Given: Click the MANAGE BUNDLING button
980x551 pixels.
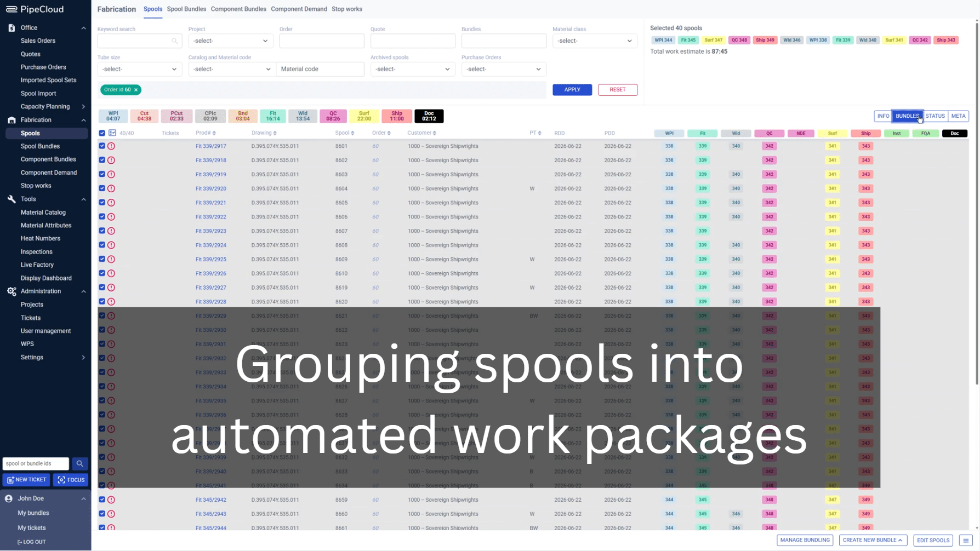Looking at the screenshot, I should click(805, 540).
